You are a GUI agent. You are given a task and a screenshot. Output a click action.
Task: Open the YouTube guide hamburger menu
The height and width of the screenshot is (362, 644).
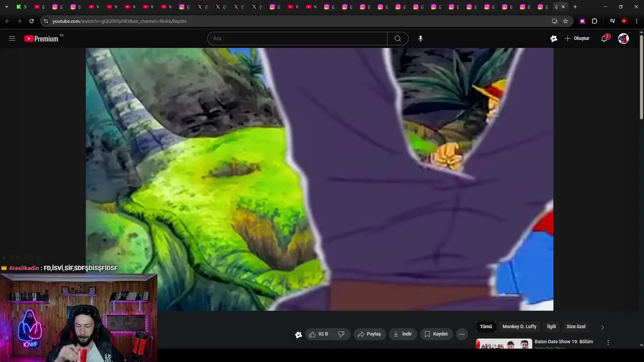[x=12, y=38]
